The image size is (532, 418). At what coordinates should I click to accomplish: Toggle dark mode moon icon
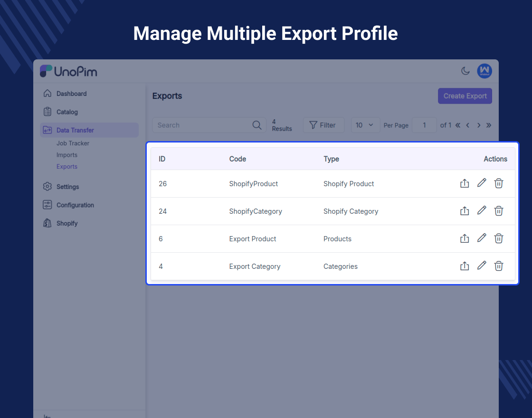(465, 71)
